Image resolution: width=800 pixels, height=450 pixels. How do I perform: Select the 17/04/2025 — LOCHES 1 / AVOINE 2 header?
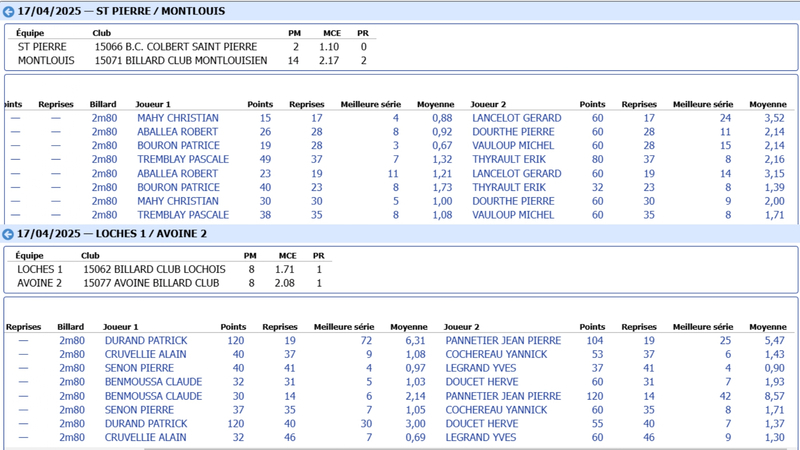tap(112, 234)
